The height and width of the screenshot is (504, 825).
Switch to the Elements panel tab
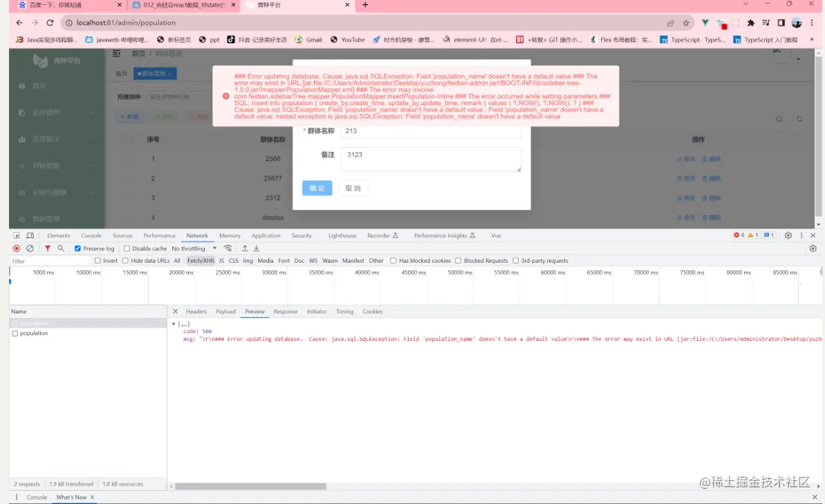point(58,236)
